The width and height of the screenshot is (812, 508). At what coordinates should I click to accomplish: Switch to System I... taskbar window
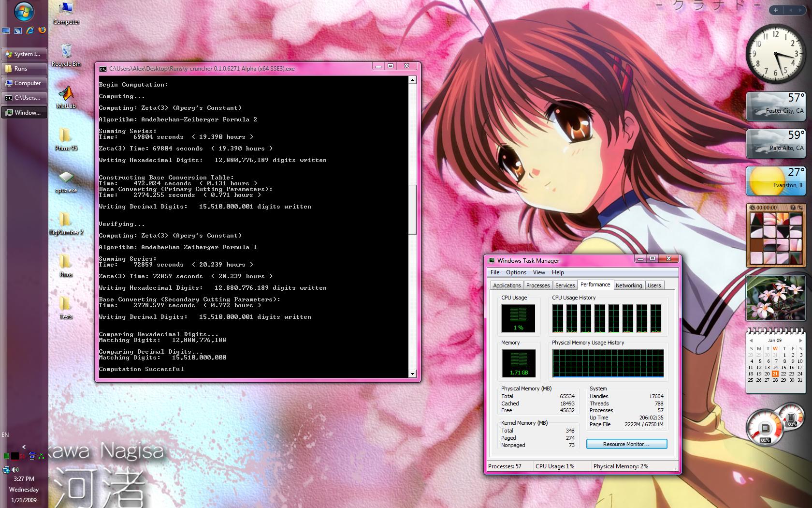(x=24, y=54)
